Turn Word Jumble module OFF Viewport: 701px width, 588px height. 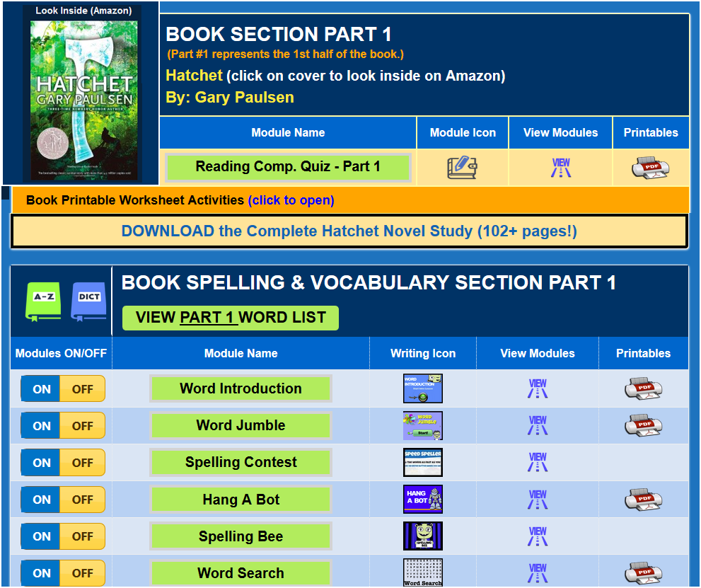[x=83, y=426]
